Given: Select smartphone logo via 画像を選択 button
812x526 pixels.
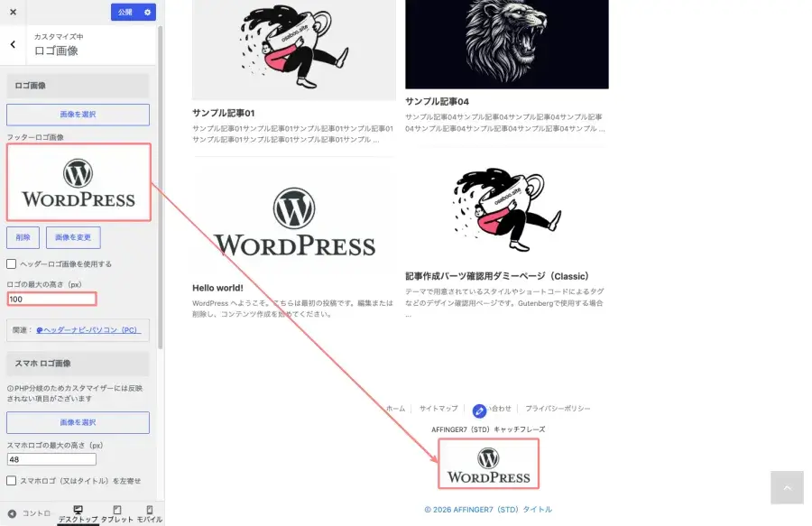Looking at the screenshot, I should 78,422.
